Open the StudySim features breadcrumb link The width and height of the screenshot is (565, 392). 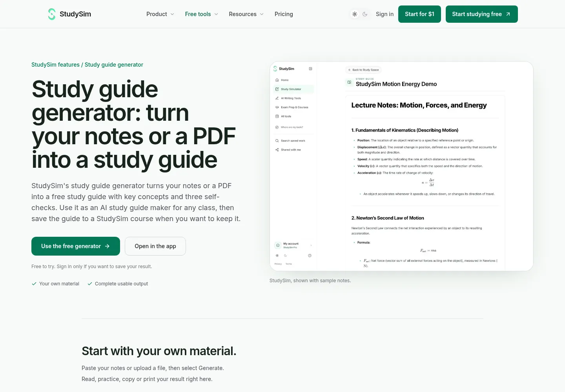coord(55,65)
